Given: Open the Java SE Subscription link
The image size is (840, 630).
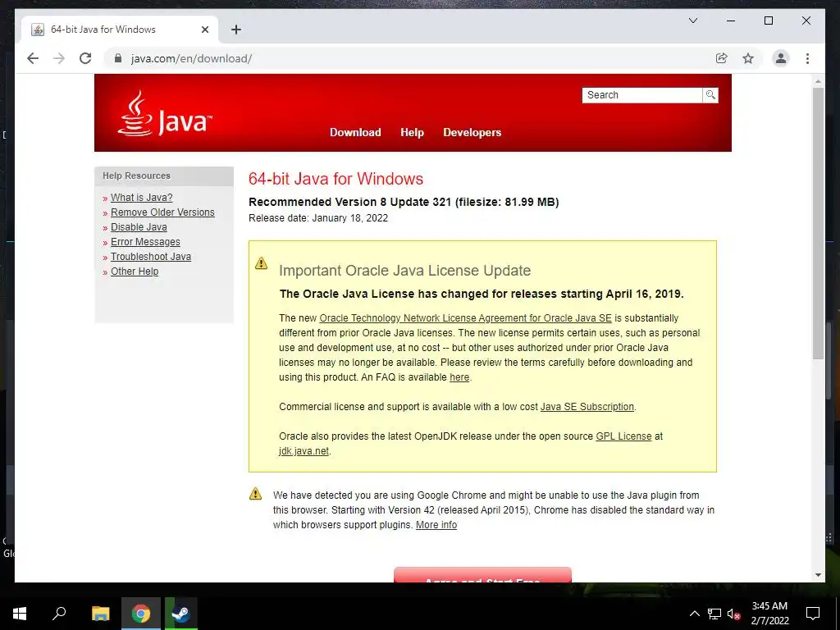Looking at the screenshot, I should tap(587, 407).
